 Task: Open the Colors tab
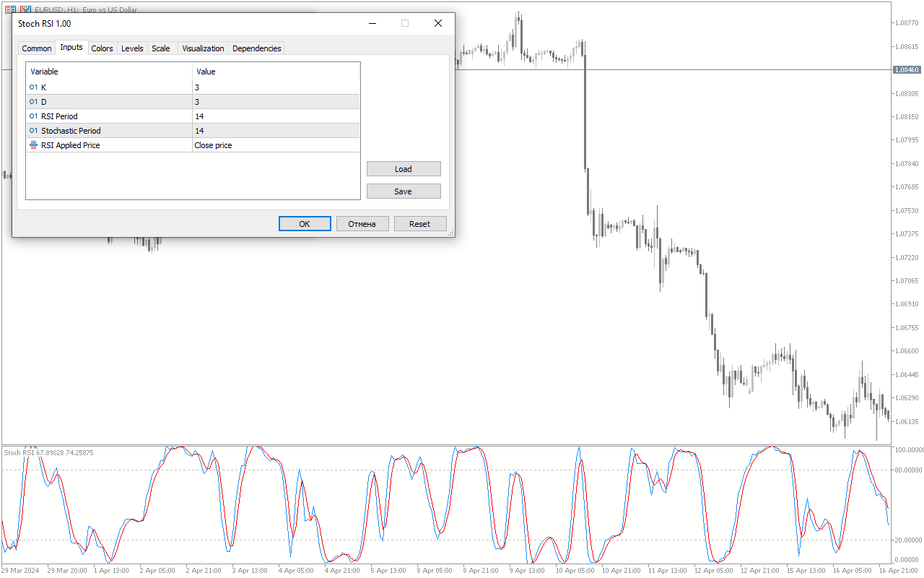[x=103, y=48]
